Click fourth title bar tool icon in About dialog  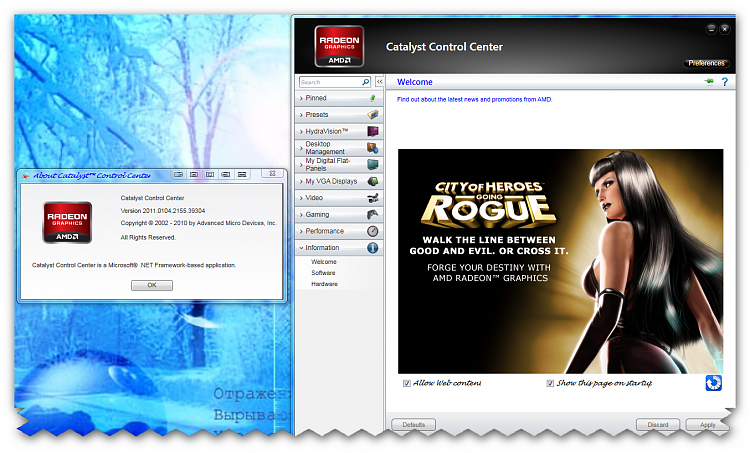click(226, 174)
